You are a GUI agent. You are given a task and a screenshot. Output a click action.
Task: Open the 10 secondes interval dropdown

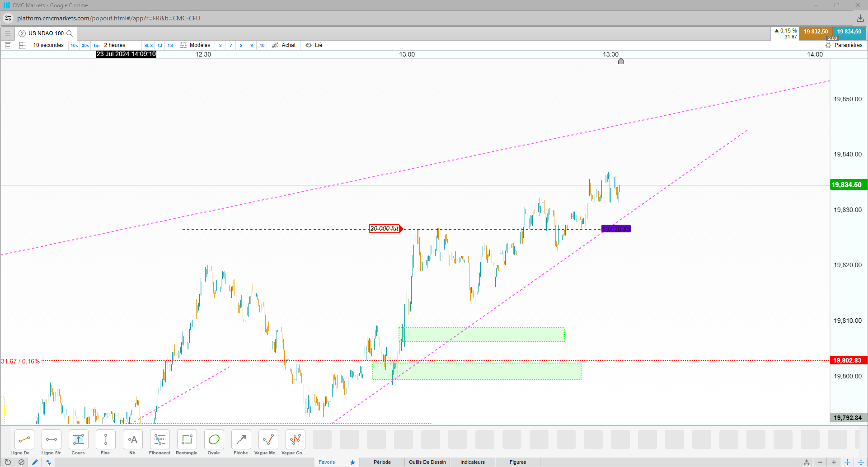(48, 45)
